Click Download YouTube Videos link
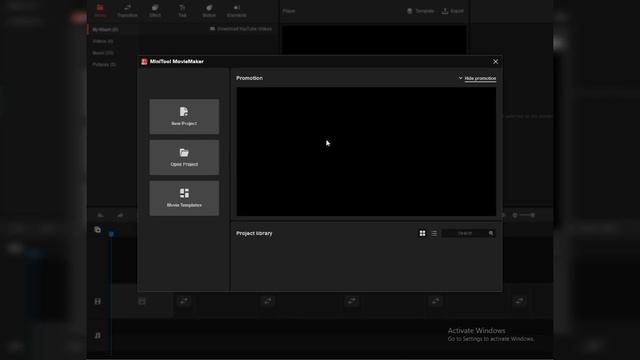Screen dimensions: 640x360 point(241,29)
